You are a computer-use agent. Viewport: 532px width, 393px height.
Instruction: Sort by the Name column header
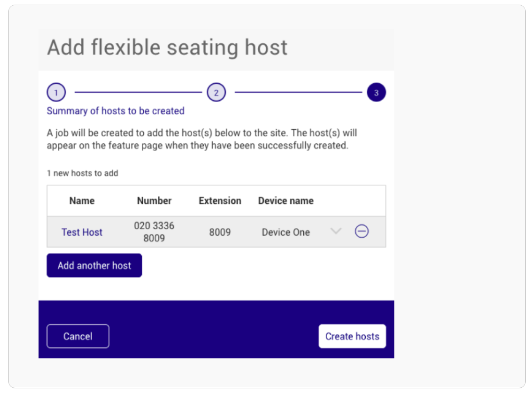[x=82, y=201]
